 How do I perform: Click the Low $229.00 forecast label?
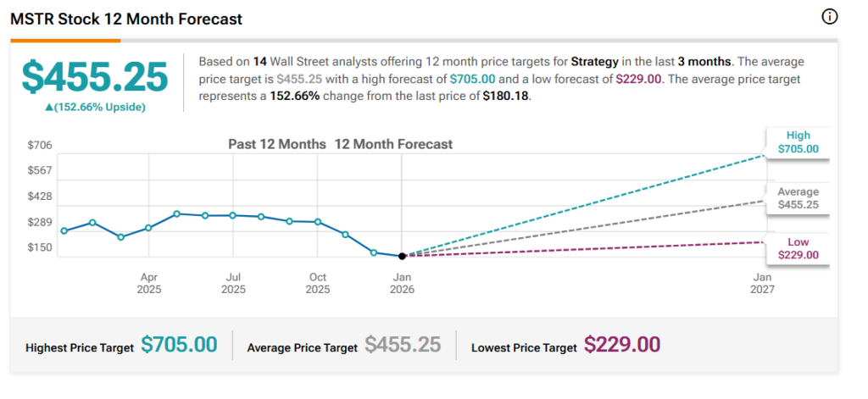[x=798, y=248]
